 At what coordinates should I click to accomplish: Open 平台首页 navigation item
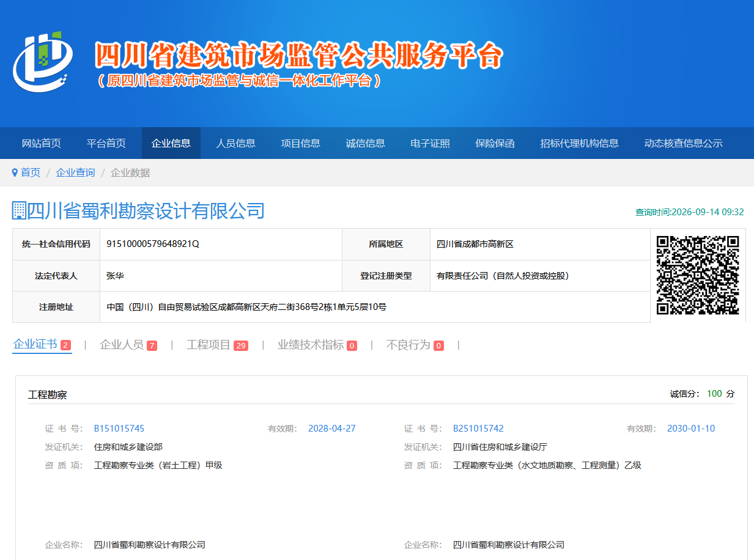pyautogui.click(x=106, y=143)
